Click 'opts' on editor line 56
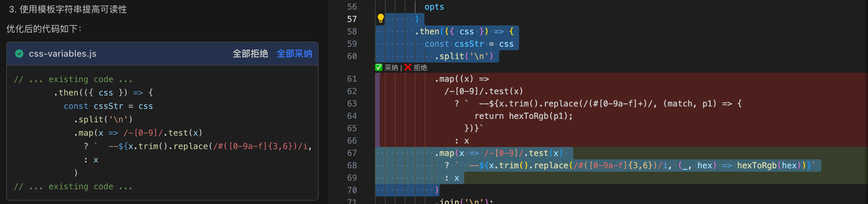Viewport: 868px width, 204px height. pyautogui.click(x=434, y=7)
